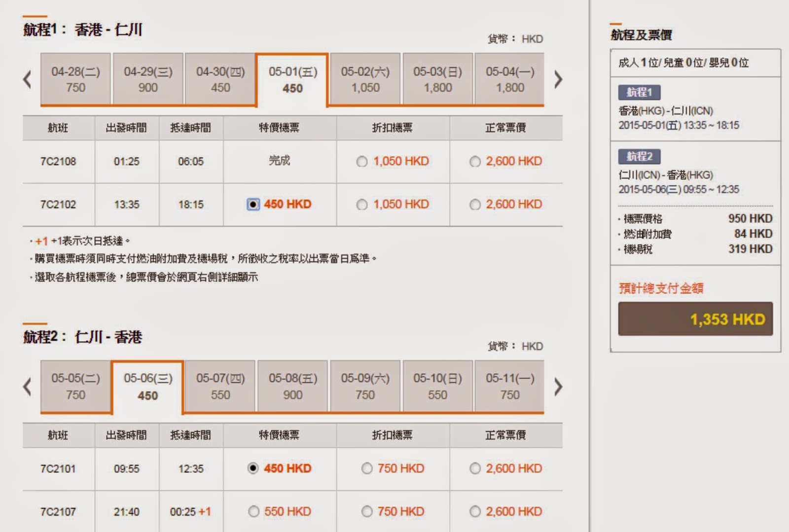Select 750 HKD discount fare for flight 7C2101
The height and width of the screenshot is (532, 789).
tap(366, 468)
